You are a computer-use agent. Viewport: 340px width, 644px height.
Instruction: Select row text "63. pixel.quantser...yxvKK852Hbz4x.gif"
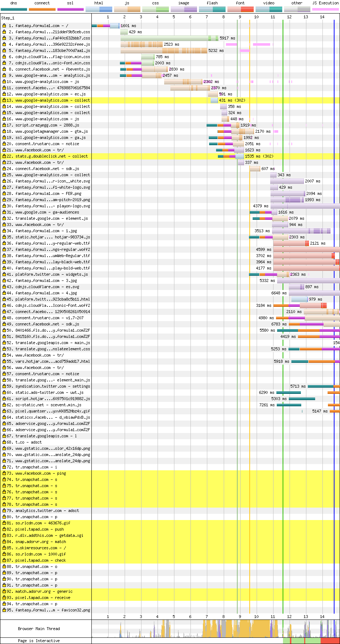[48, 411]
